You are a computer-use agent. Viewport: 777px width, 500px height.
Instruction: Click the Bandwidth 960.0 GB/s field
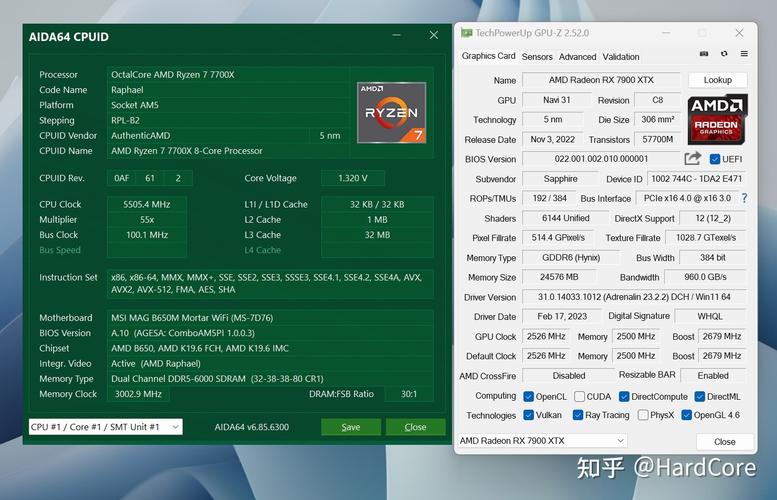click(705, 277)
